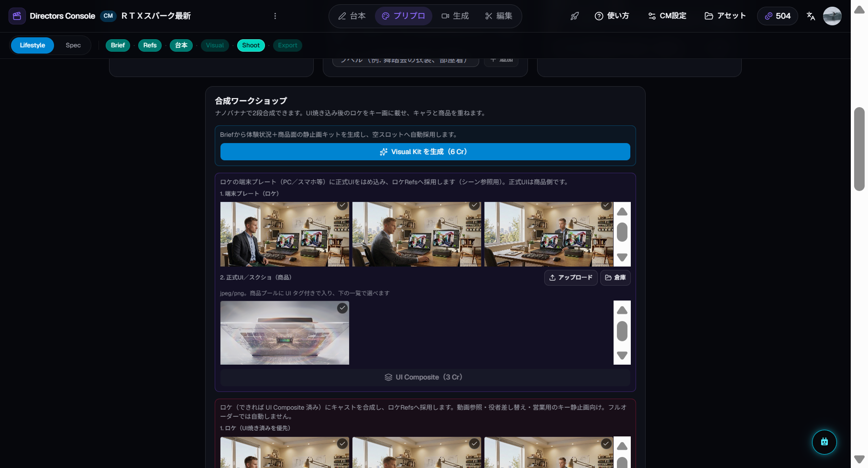Click the main page scrollbar thumb
The image size is (868, 468).
pyautogui.click(x=859, y=149)
